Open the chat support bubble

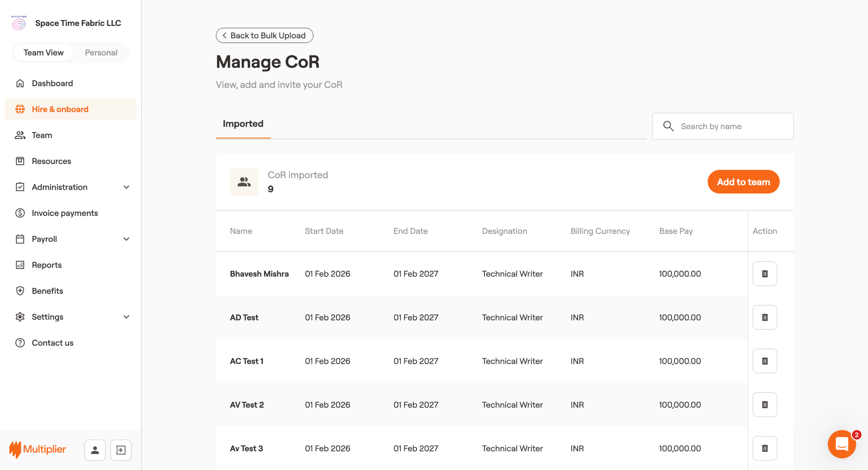[x=841, y=444]
